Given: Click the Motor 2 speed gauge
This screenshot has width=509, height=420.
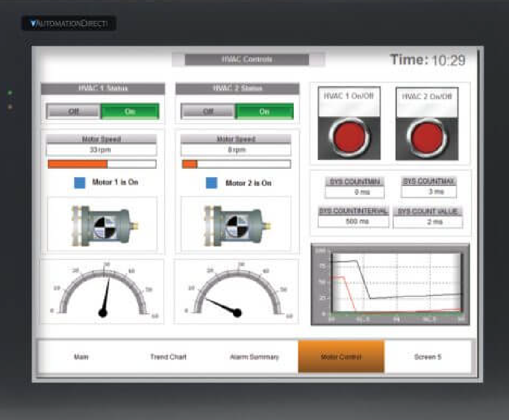Looking at the screenshot, I should tap(237, 291).
